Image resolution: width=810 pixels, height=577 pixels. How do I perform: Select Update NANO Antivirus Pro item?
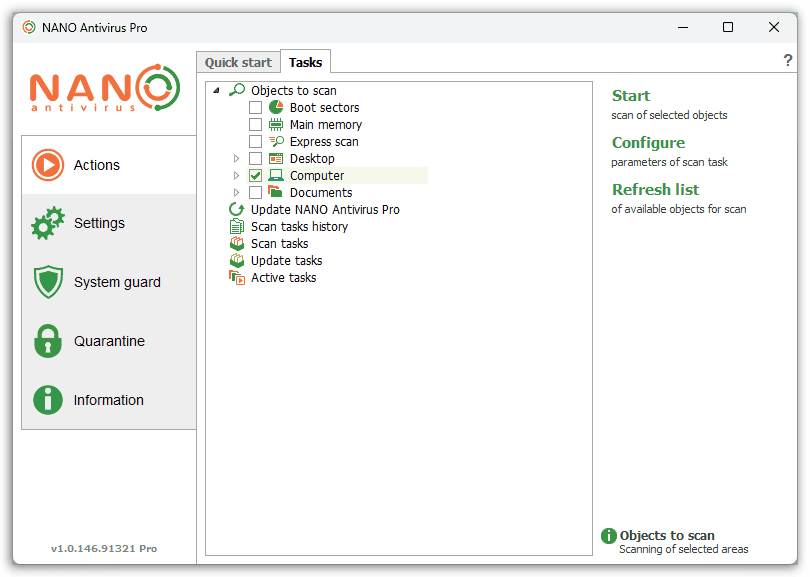click(x=325, y=209)
